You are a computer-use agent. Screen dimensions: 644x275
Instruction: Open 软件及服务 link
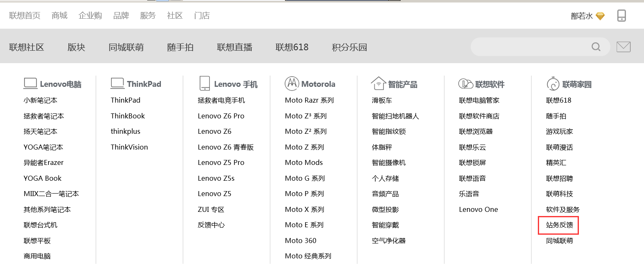click(563, 209)
